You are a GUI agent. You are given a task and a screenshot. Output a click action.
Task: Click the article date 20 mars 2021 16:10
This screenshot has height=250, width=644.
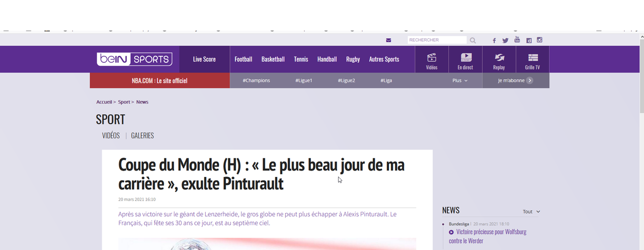137,200
